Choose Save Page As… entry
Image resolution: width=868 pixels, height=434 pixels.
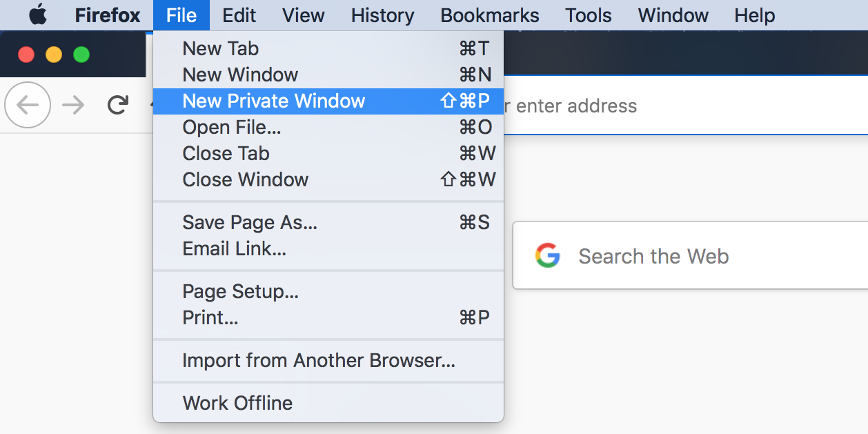(x=328, y=222)
